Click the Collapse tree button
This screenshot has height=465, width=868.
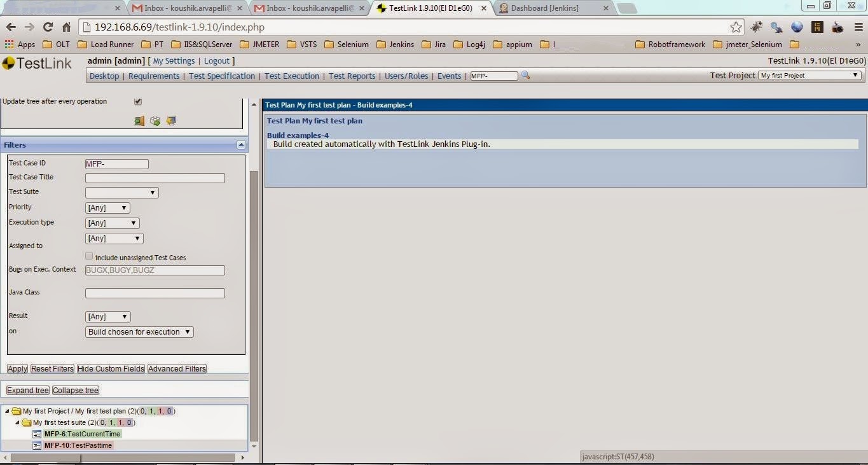(x=76, y=391)
